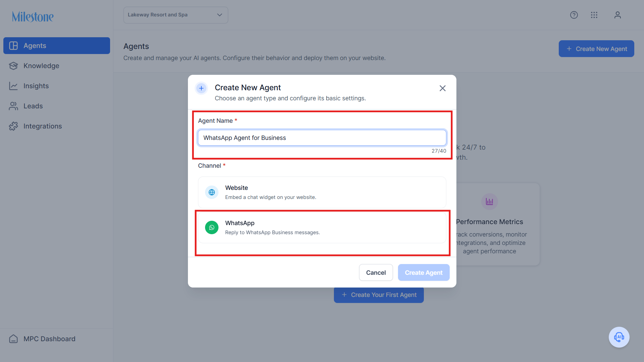Click Create Your First Agent button
644x362 pixels.
point(379,295)
